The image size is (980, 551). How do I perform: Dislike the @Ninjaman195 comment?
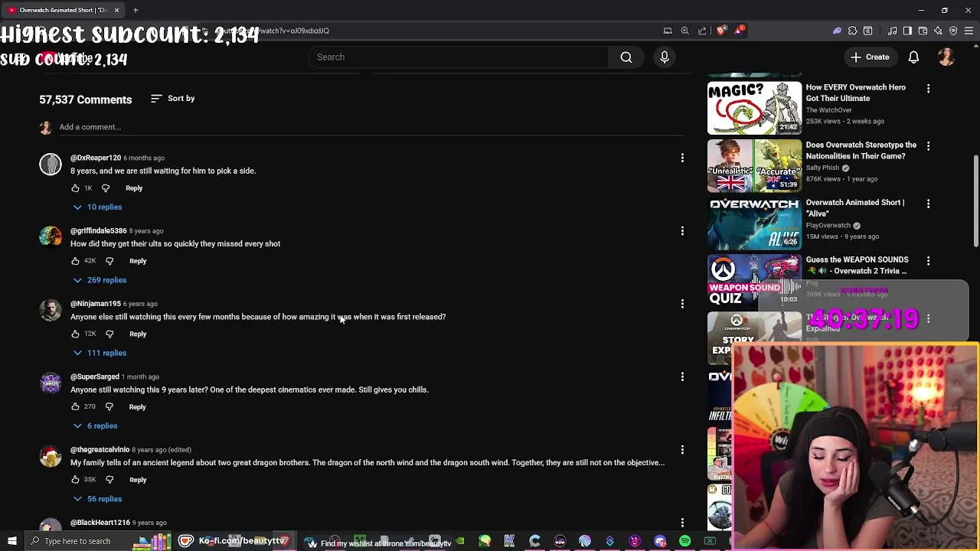pyautogui.click(x=109, y=334)
